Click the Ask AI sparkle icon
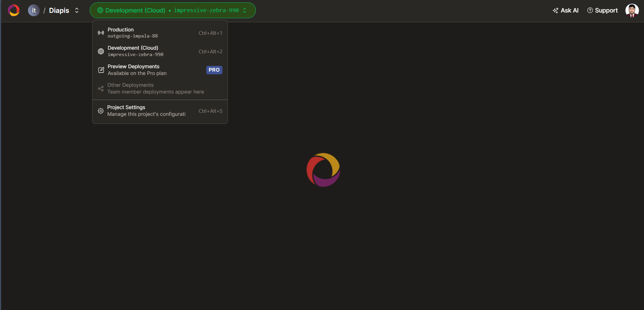The width and height of the screenshot is (644, 310). pos(556,10)
